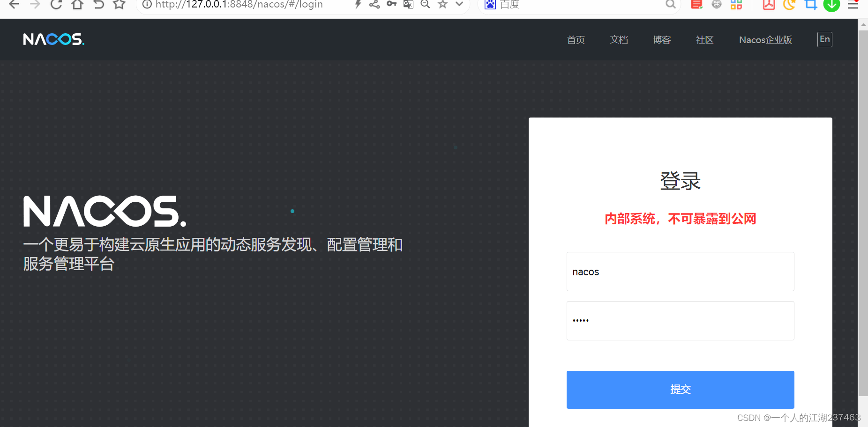Image resolution: width=868 pixels, height=427 pixels.
Task: Click the undo/restore closed tab icon
Action: [x=98, y=4]
